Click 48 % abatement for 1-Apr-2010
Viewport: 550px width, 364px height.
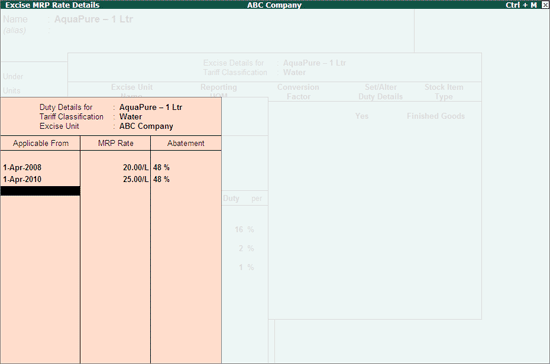tap(161, 180)
